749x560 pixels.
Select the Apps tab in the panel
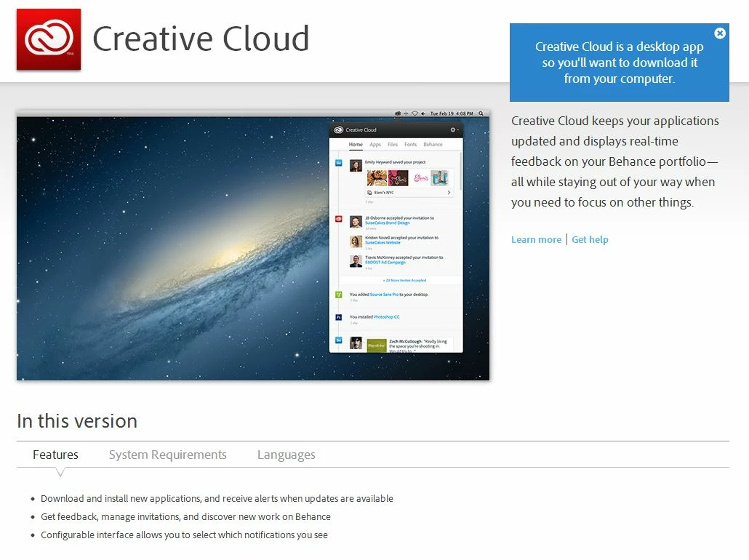click(x=375, y=144)
